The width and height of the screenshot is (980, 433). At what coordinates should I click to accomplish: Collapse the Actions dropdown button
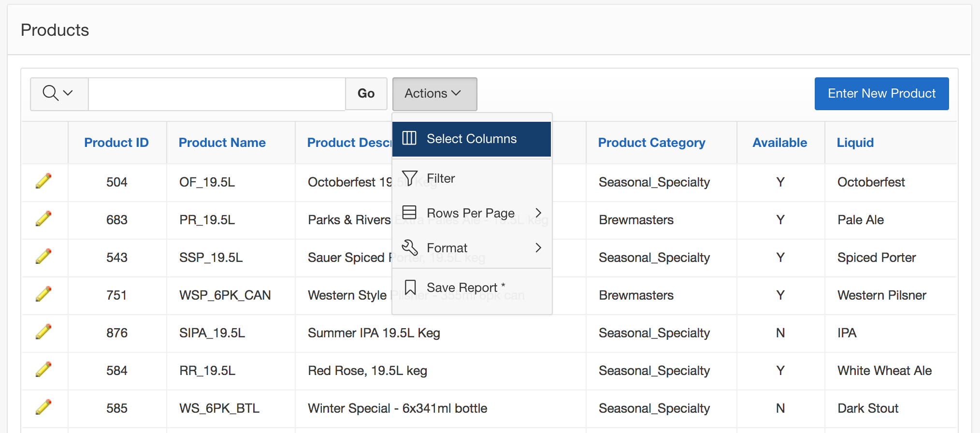pyautogui.click(x=434, y=93)
